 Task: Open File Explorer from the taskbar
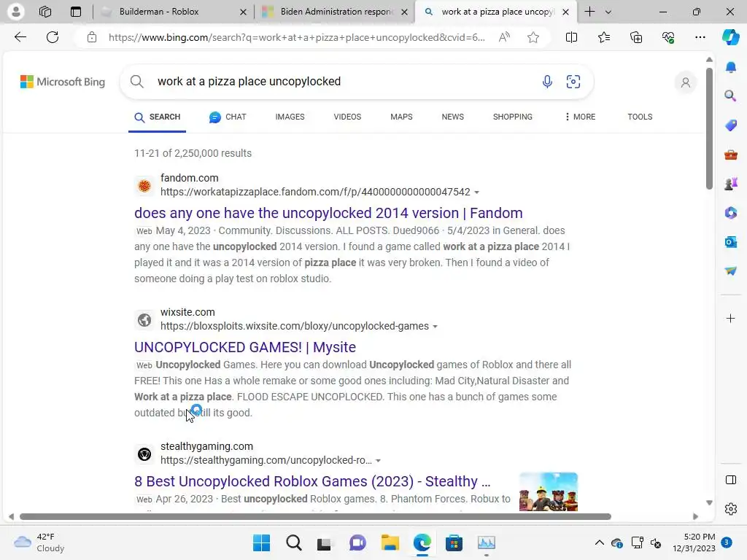pos(390,542)
